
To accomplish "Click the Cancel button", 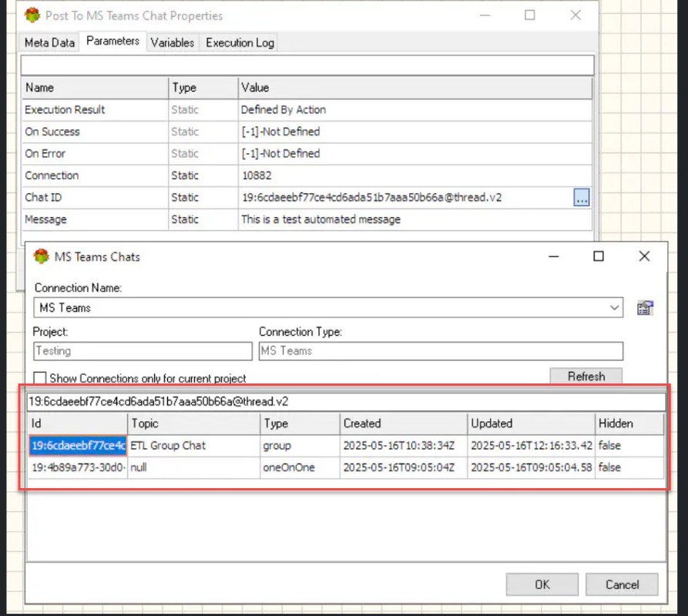I will [x=622, y=584].
